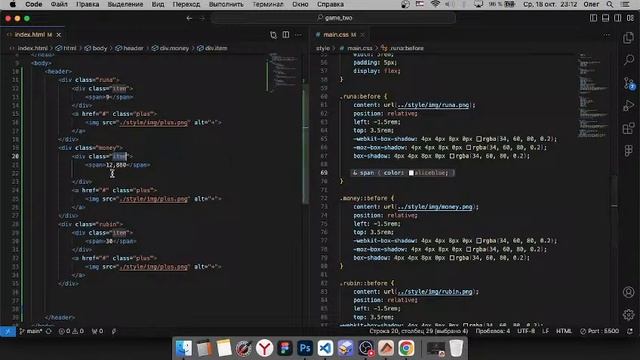
Task: Open Control Center in the macOS menu bar
Action: click(625, 4)
